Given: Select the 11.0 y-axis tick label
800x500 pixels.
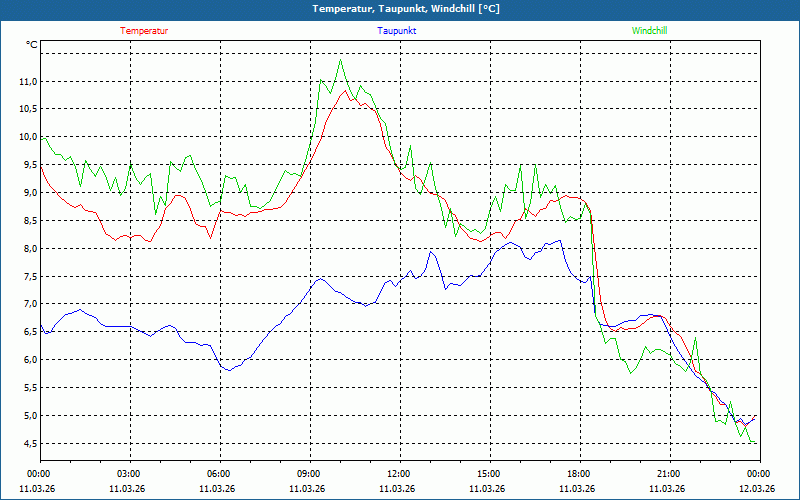Looking at the screenshot, I should (28, 81).
